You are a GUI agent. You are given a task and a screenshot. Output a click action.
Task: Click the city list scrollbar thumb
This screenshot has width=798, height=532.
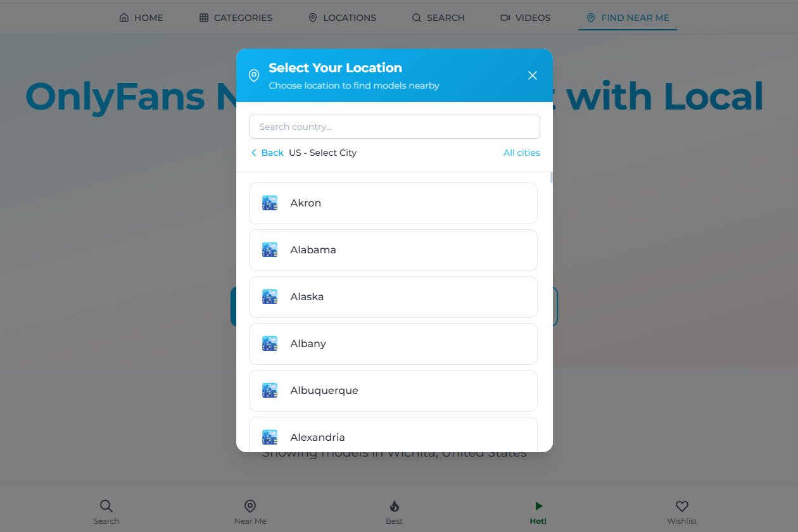(x=552, y=177)
